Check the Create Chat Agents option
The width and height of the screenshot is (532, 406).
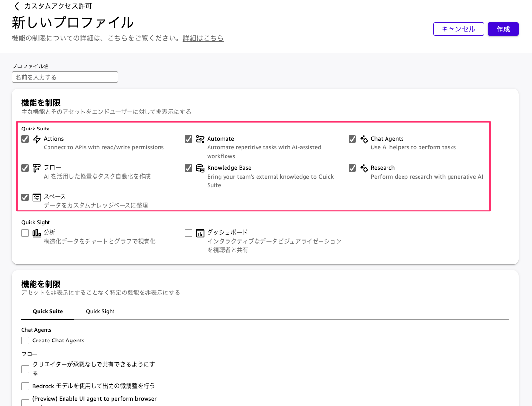point(25,341)
